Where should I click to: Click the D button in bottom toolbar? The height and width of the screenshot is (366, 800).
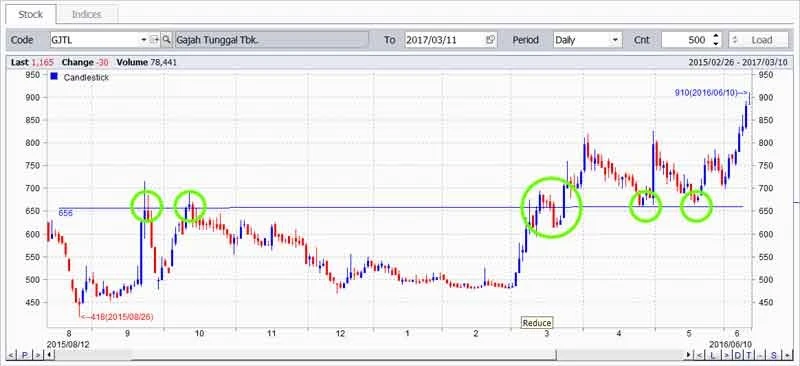click(738, 355)
